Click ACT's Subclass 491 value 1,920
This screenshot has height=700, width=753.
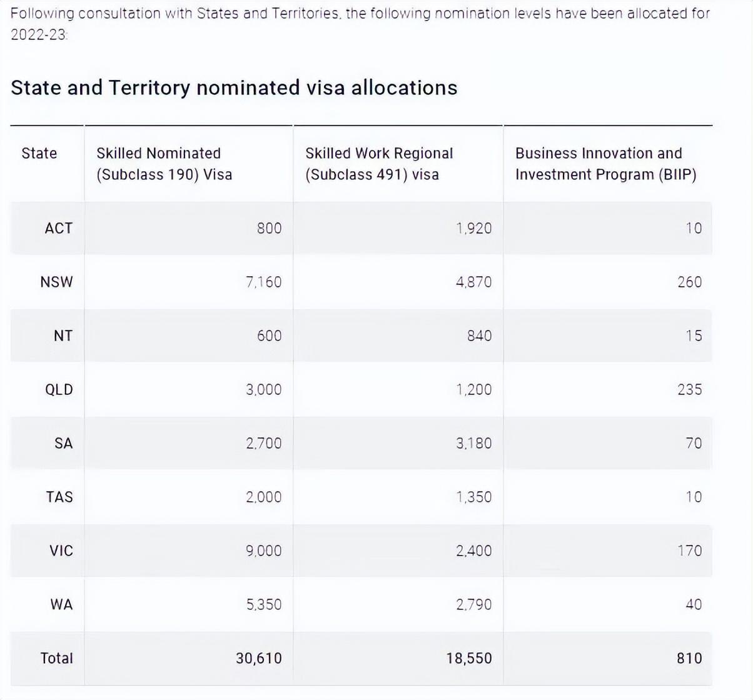click(x=473, y=228)
